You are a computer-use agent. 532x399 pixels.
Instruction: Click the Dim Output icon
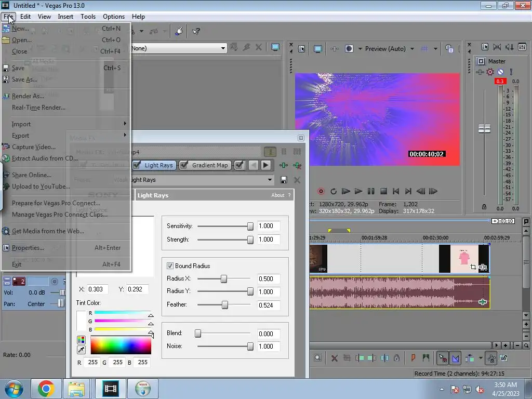tap(509, 47)
